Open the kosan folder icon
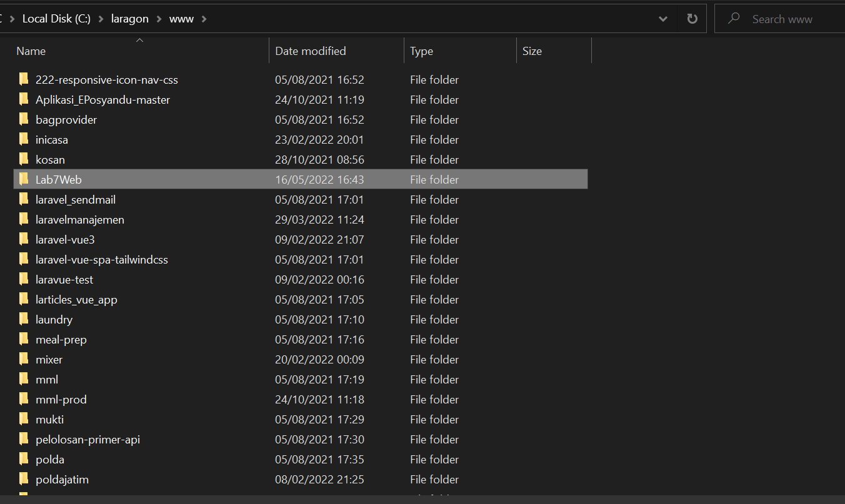Image resolution: width=845 pixels, height=504 pixels. point(24,159)
